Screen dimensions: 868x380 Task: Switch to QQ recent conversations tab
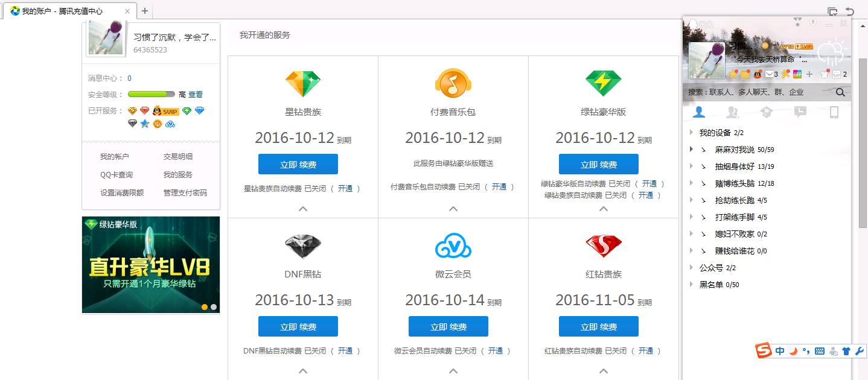click(x=800, y=112)
